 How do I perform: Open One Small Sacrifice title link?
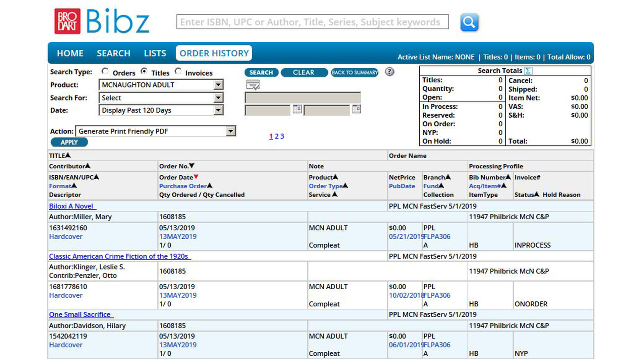coord(81,314)
